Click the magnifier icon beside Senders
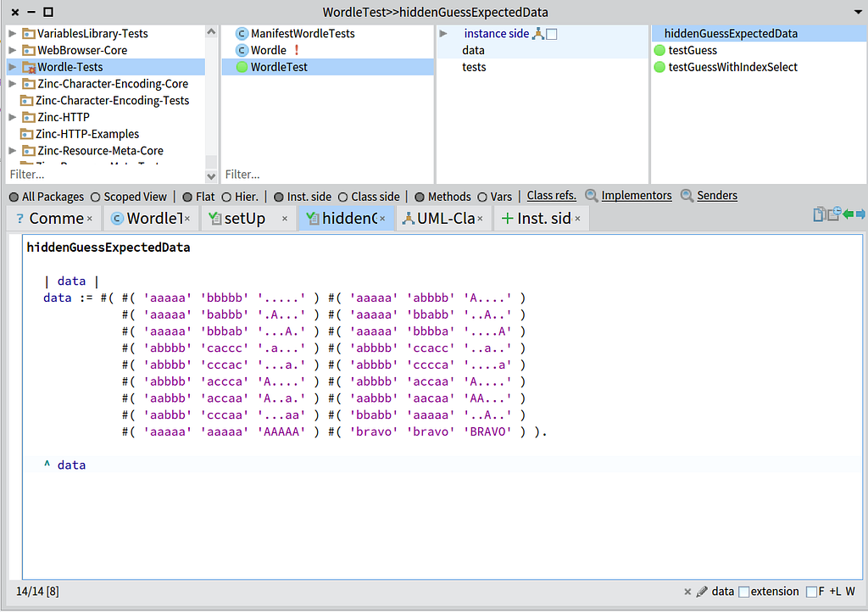Viewport: 868px width, 612px height. pos(687,195)
